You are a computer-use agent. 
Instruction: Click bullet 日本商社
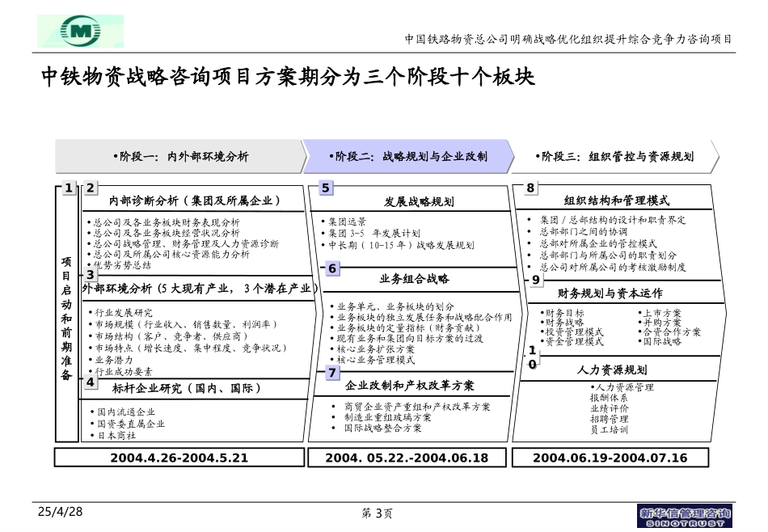(x=114, y=436)
